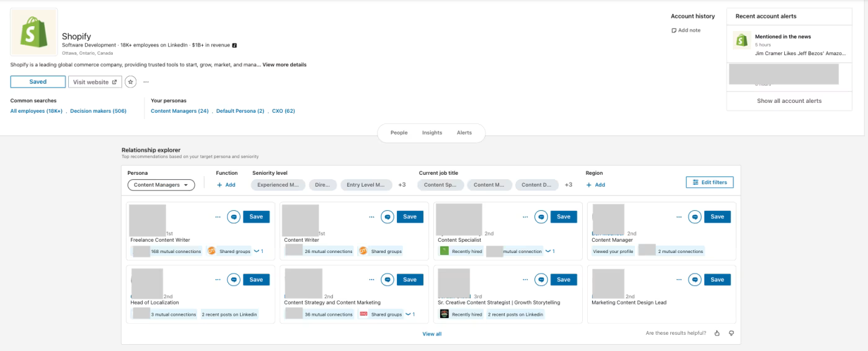Image resolution: width=868 pixels, height=351 pixels.
Task: Click View all recommendations link
Action: click(432, 334)
